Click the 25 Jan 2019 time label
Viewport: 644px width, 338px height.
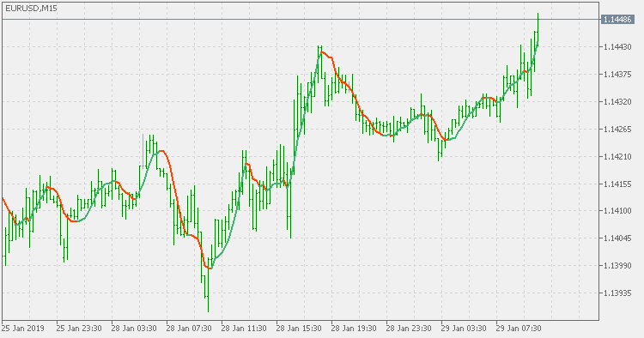coord(22,329)
